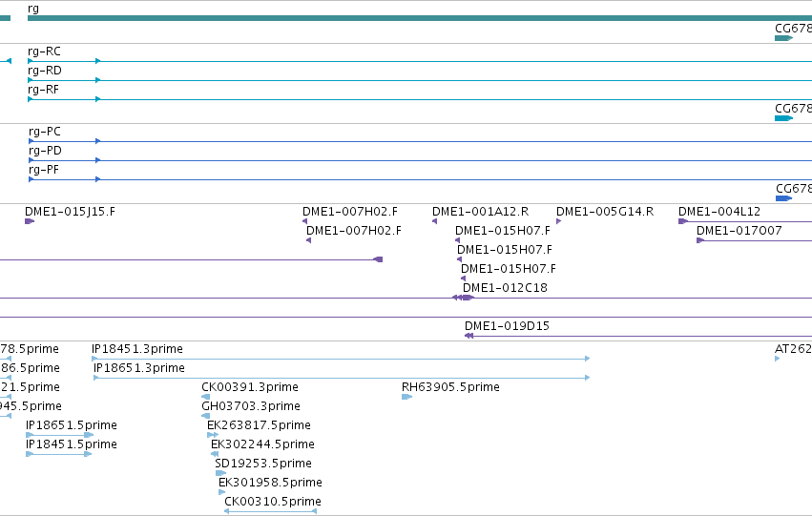This screenshot has width=812, height=516.
Task: Click the rg-RD transcript line
Action: [420, 80]
